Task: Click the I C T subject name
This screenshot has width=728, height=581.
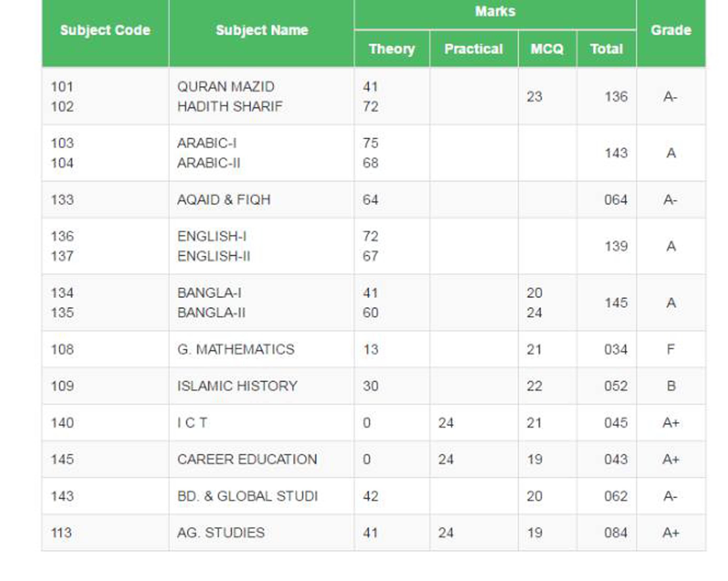Action: 192,423
